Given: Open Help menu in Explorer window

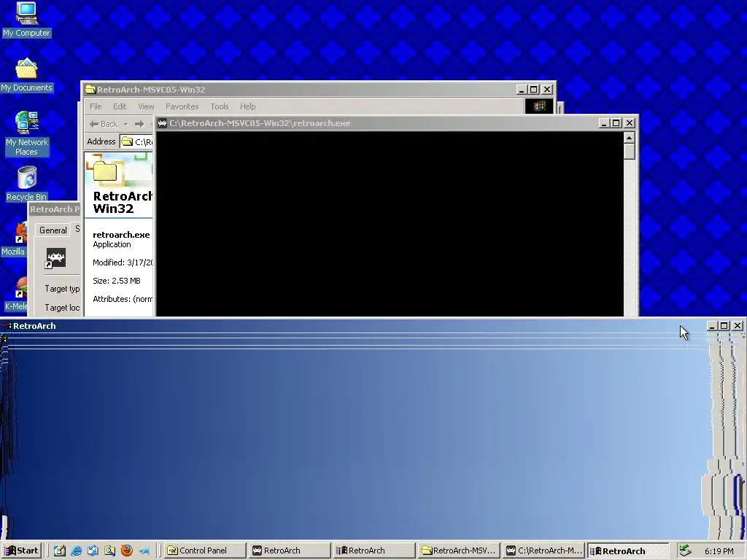Looking at the screenshot, I should coord(248,106).
